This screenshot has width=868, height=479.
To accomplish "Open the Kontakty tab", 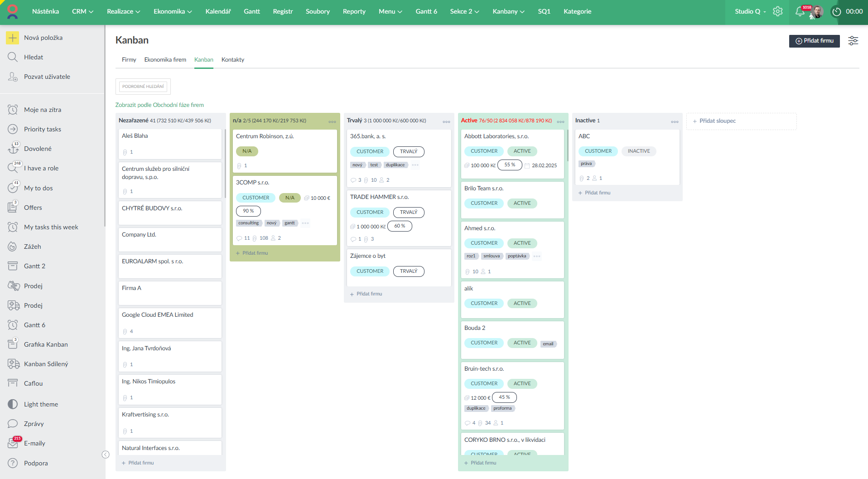I will point(232,59).
